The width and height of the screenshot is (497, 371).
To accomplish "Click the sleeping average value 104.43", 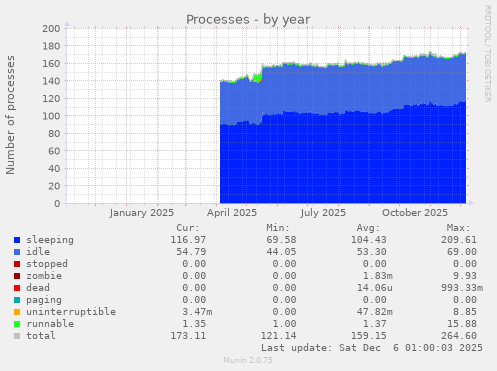I will [x=369, y=240].
